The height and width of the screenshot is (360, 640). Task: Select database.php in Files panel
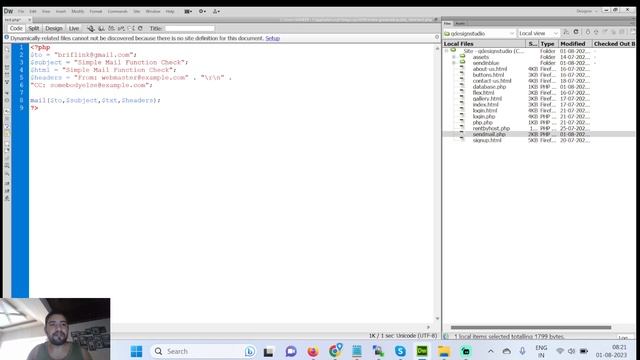489,87
